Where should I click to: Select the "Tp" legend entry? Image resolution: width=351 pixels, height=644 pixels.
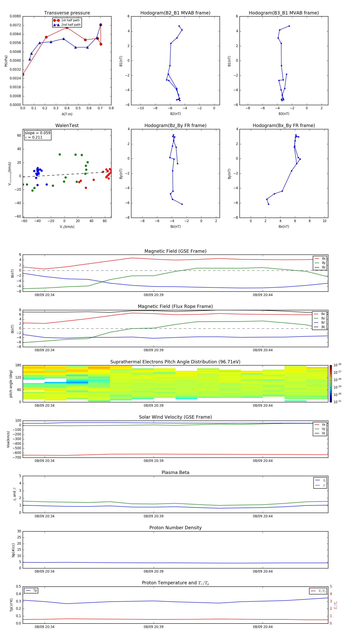point(31,591)
